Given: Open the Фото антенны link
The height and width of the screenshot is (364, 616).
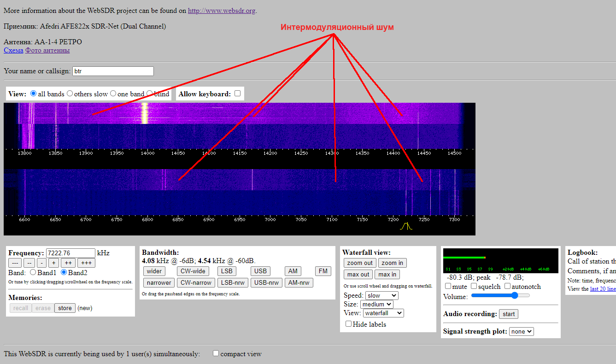Looking at the screenshot, I should click(x=47, y=50).
